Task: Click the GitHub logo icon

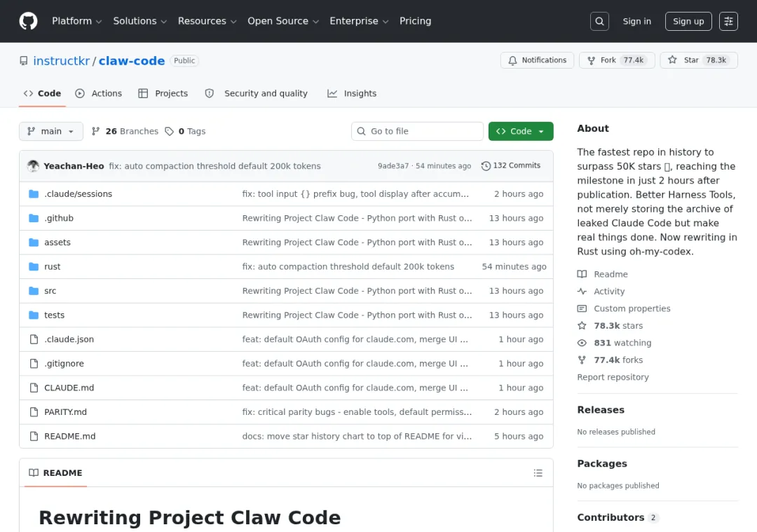Action: coord(28,21)
